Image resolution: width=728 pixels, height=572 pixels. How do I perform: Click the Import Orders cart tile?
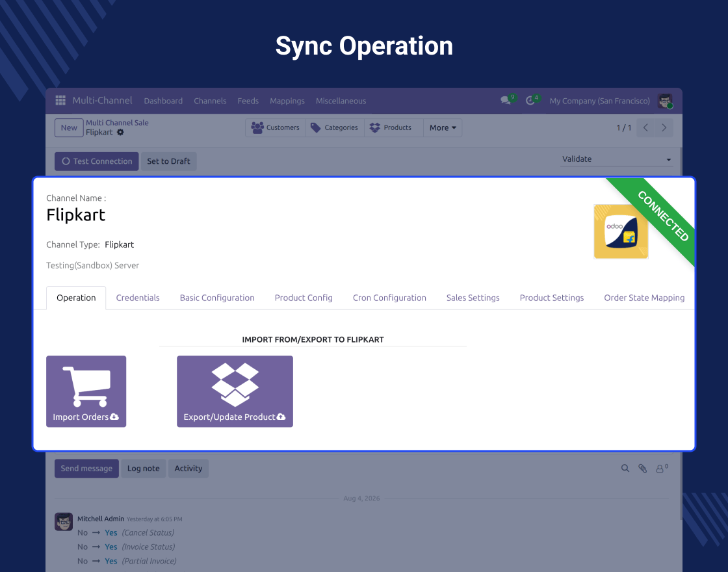click(86, 391)
